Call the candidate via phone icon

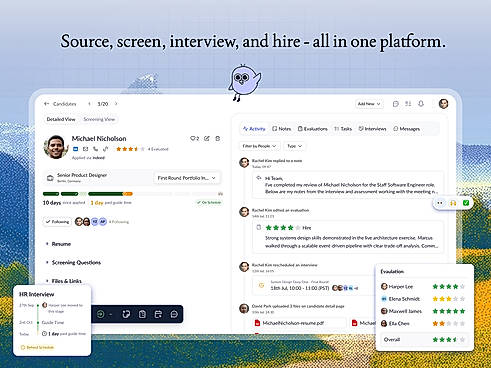[96, 149]
